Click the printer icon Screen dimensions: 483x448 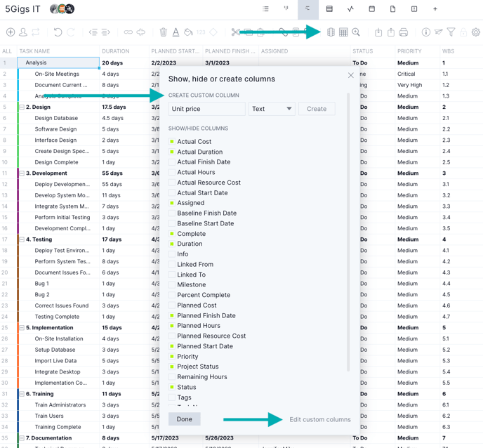click(x=404, y=32)
